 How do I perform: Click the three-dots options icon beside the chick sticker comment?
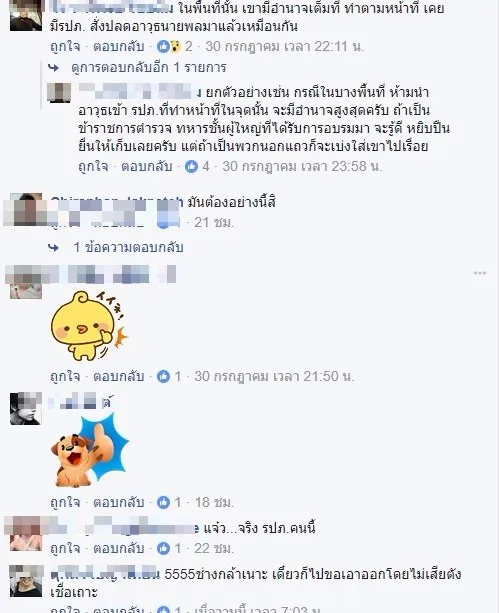click(480, 273)
